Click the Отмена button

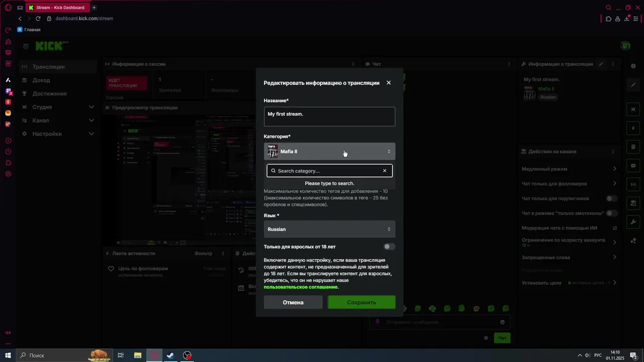coord(293,303)
